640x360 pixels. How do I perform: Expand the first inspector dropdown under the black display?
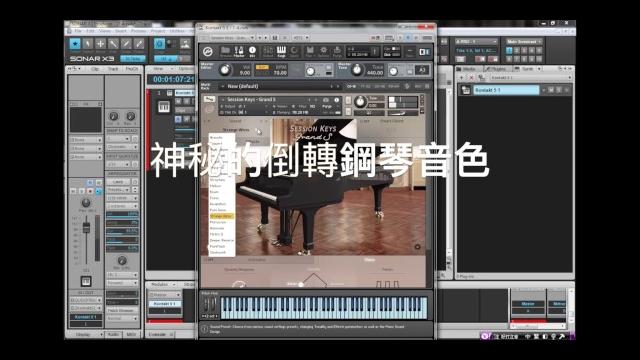pyautogui.click(x=86, y=140)
